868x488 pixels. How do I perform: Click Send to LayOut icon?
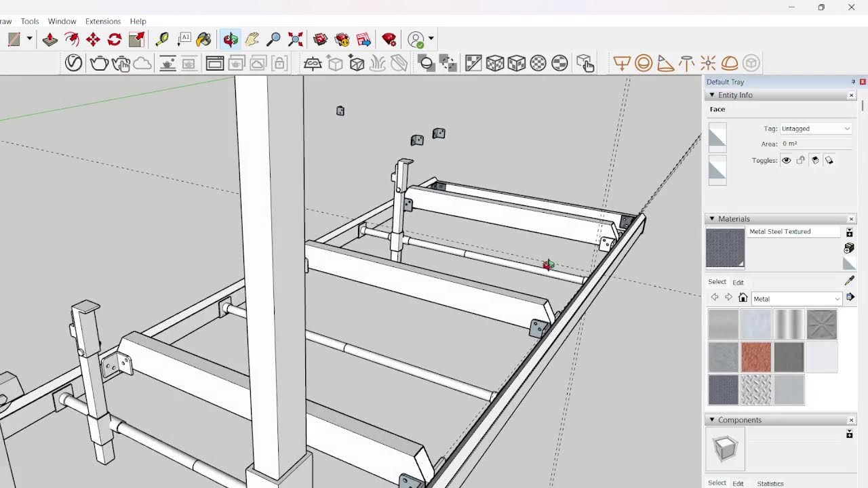(x=363, y=39)
